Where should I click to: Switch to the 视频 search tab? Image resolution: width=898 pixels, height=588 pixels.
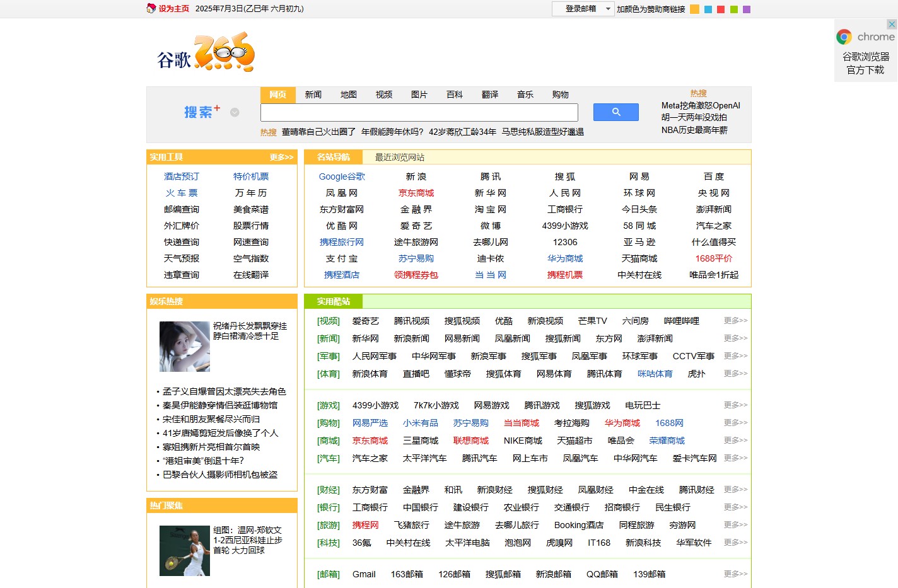coord(383,95)
